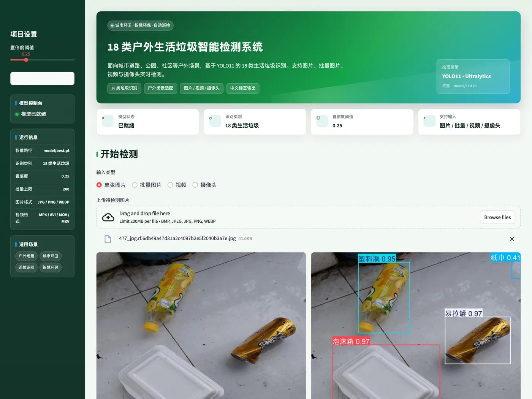Viewport: 532px width, 399px height.
Task: Click the 图片 / 视频 / 摄像头 banner tag
Action: coord(201,88)
